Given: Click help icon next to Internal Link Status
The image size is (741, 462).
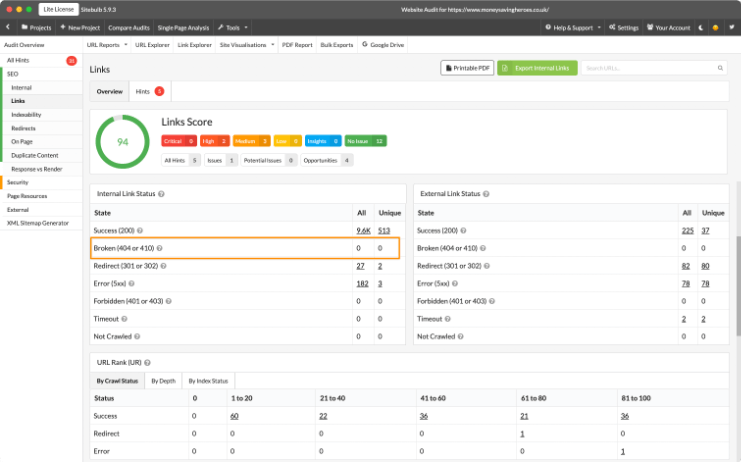Looking at the screenshot, I should click(x=161, y=193).
